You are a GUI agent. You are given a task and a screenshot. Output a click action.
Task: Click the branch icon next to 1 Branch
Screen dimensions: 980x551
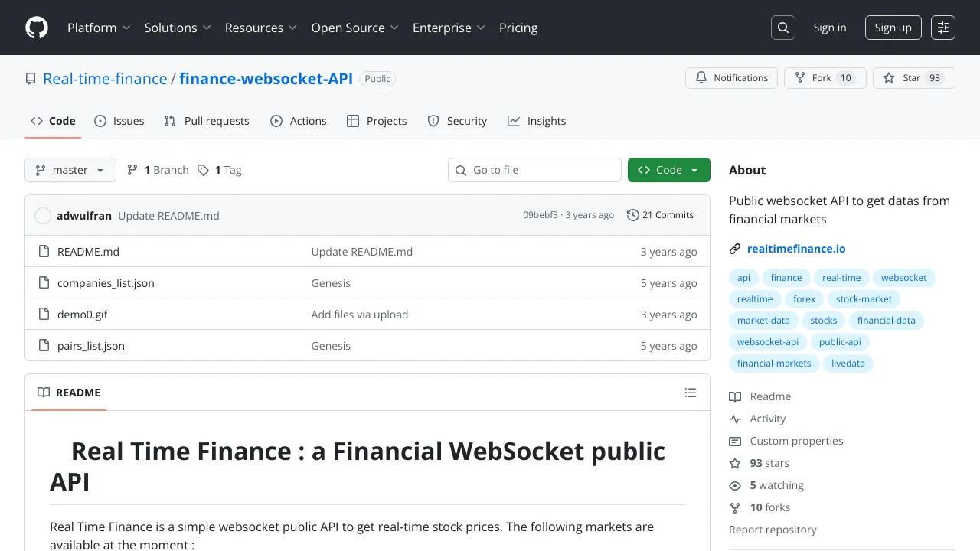click(132, 170)
